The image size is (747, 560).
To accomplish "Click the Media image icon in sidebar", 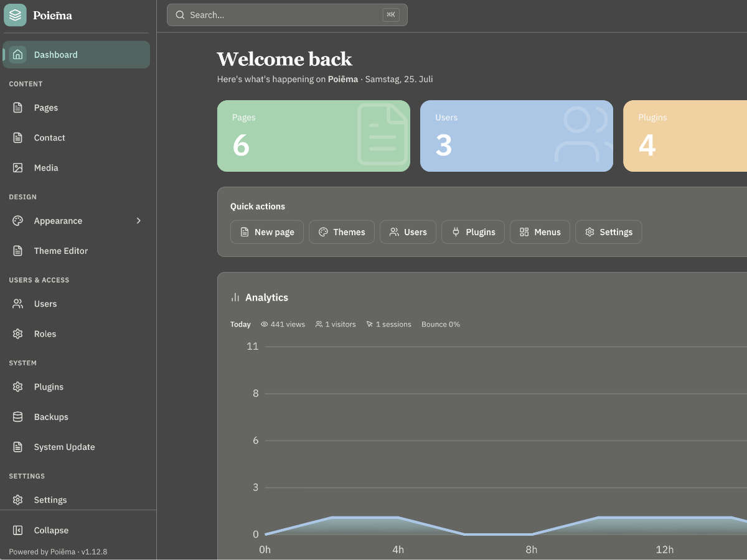I will tap(18, 167).
